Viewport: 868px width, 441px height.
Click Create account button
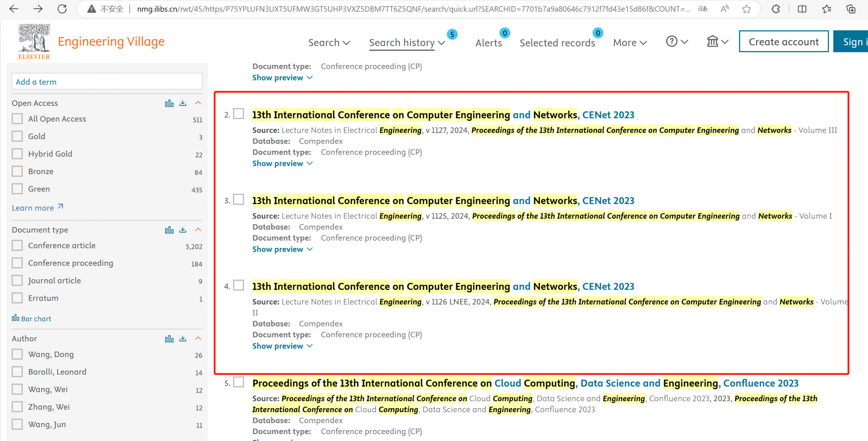coord(784,42)
